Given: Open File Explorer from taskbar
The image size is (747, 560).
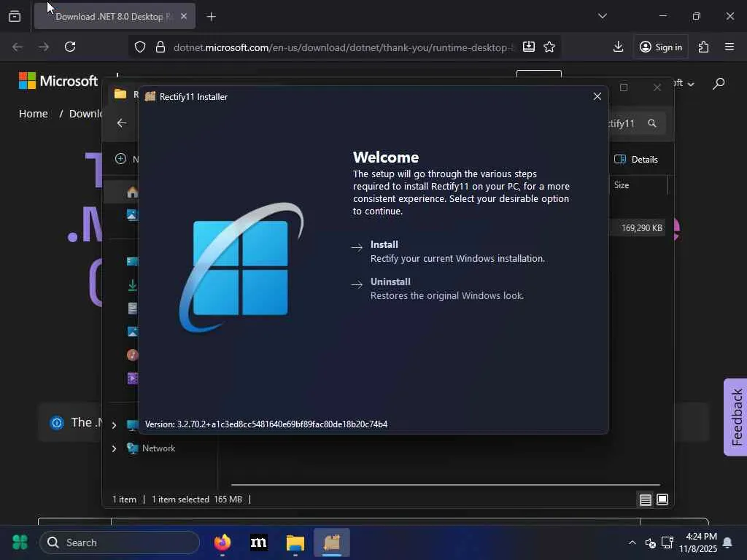Looking at the screenshot, I should [295, 542].
